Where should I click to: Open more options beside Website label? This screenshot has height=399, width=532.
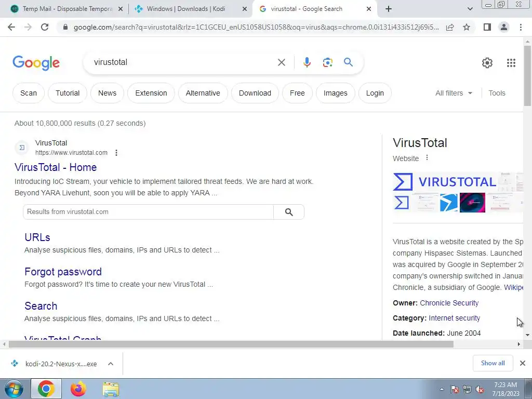tap(427, 158)
